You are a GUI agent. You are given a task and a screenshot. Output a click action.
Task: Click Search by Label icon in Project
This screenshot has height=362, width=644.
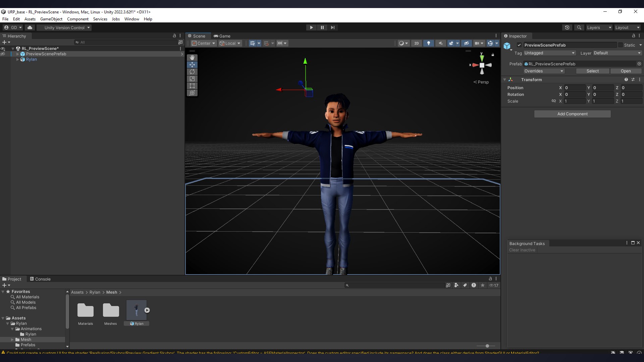(465, 285)
